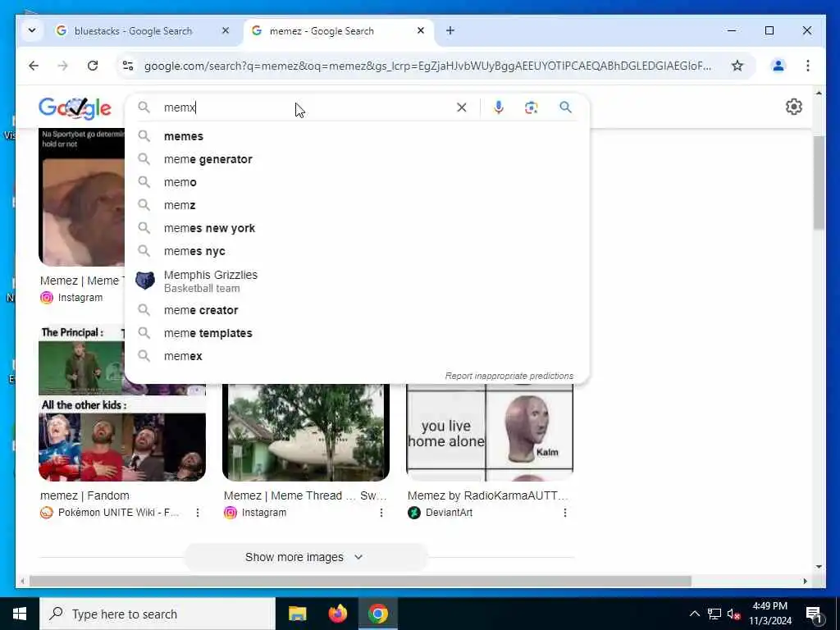Select 'memz' suggestion
The image size is (840, 630).
pos(357,205)
